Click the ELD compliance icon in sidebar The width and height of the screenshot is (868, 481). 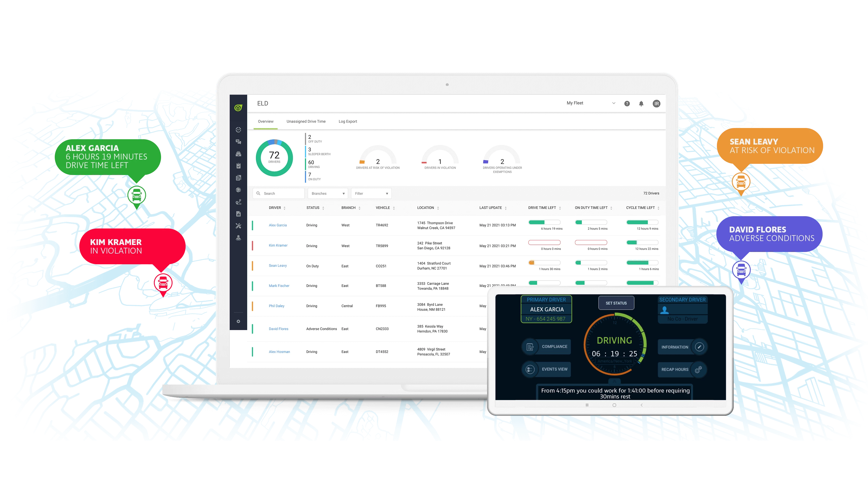[x=240, y=166]
